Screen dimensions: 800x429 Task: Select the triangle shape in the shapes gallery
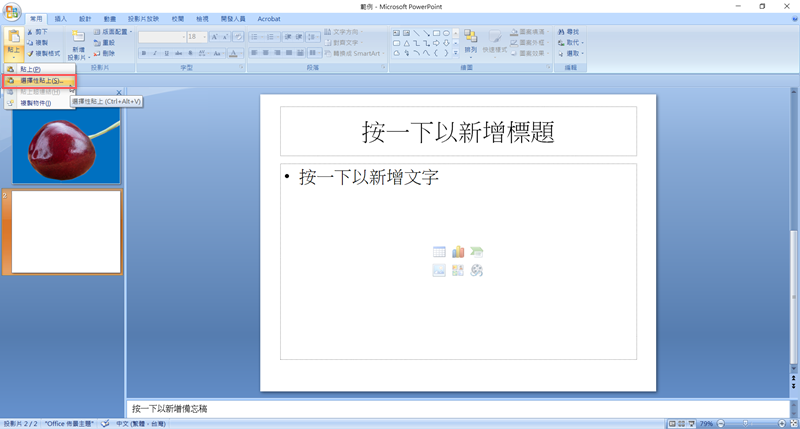click(x=406, y=43)
